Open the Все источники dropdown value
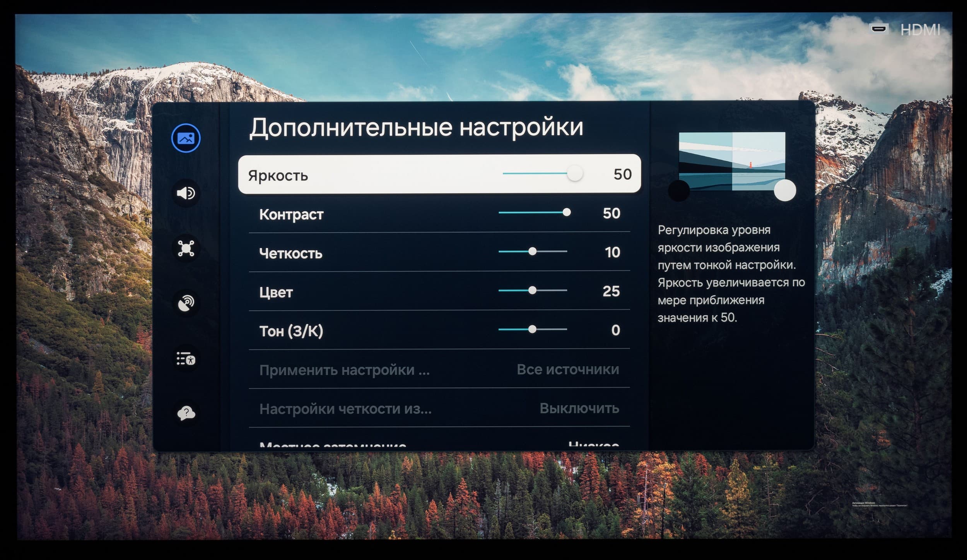The width and height of the screenshot is (967, 560). click(x=567, y=369)
